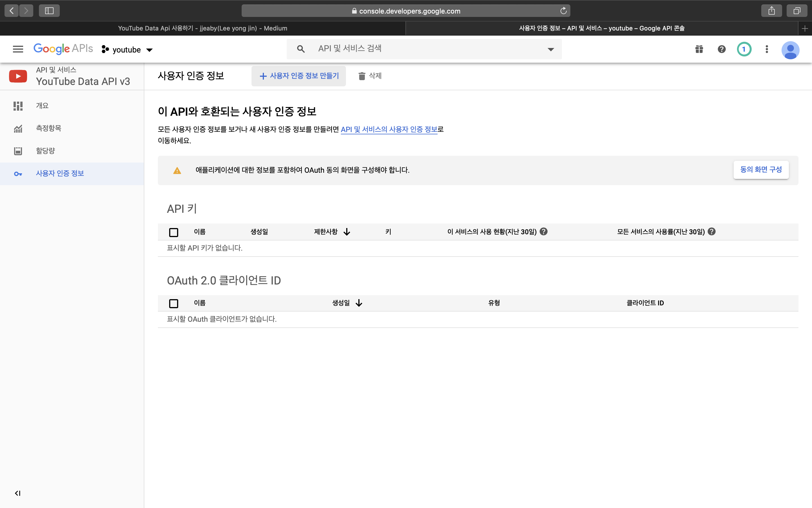Screen dimensions: 812x508
Task: Toggle the Safari sidebar button
Action: click(49, 11)
